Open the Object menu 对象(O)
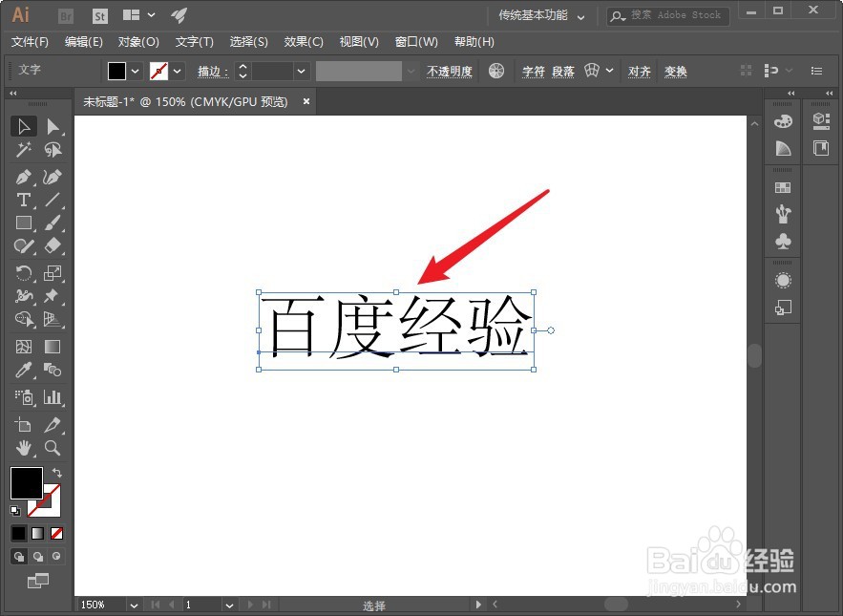 tap(138, 42)
